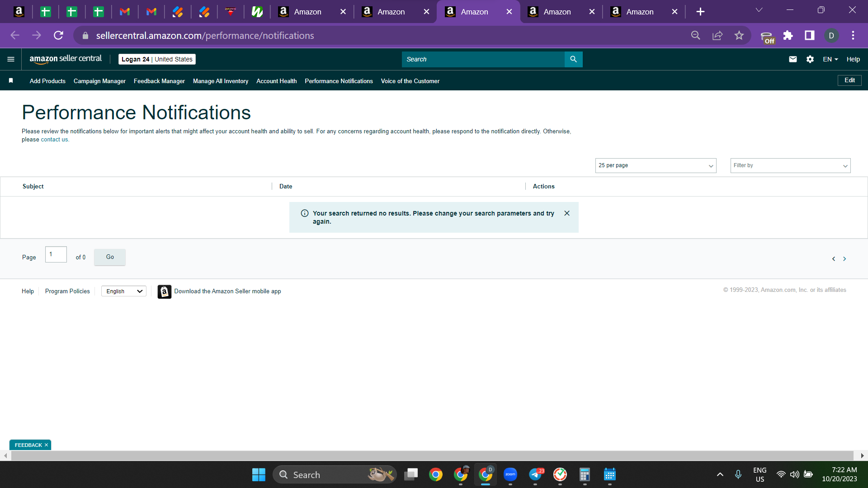
Task: Reload the page in Chrome
Action: [x=58, y=35]
